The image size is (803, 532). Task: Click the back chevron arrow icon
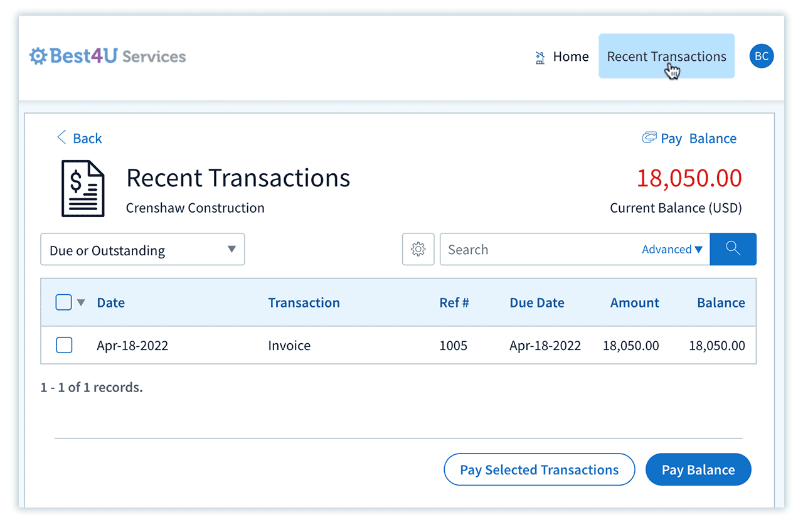[61, 138]
